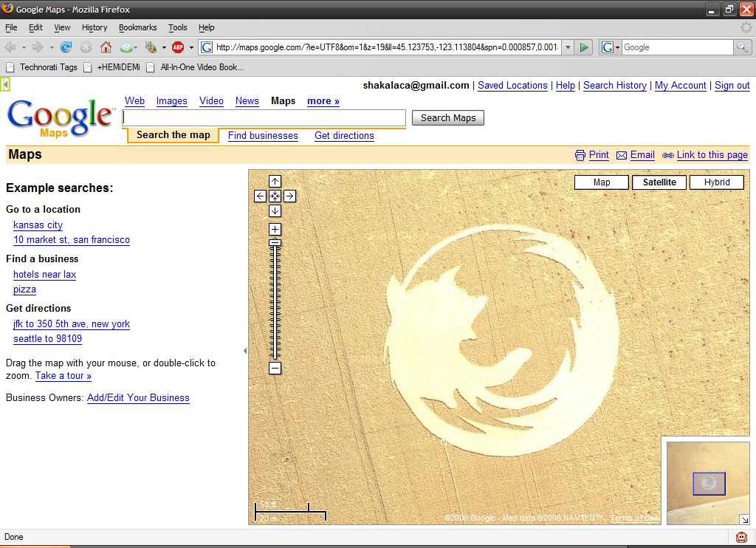Click the zoom slider handle at top

pos(275,242)
